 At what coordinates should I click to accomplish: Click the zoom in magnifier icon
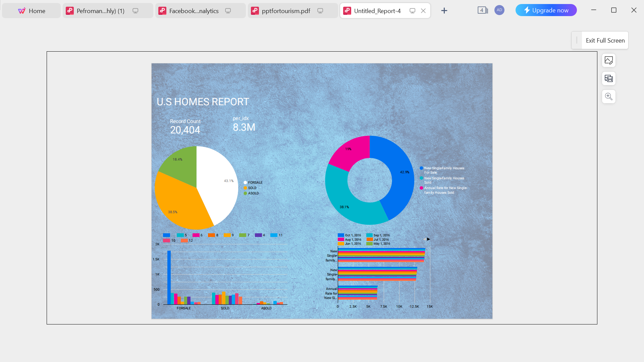tap(608, 97)
